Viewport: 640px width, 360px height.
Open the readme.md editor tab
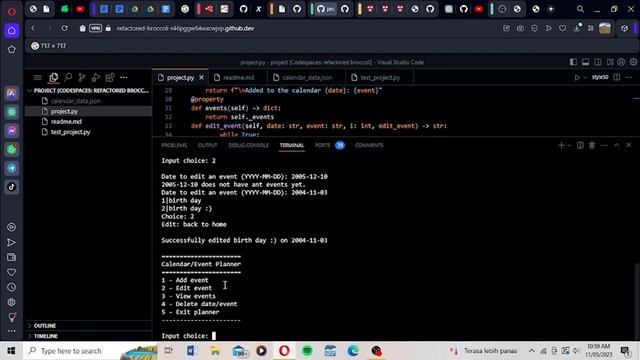tap(238, 77)
